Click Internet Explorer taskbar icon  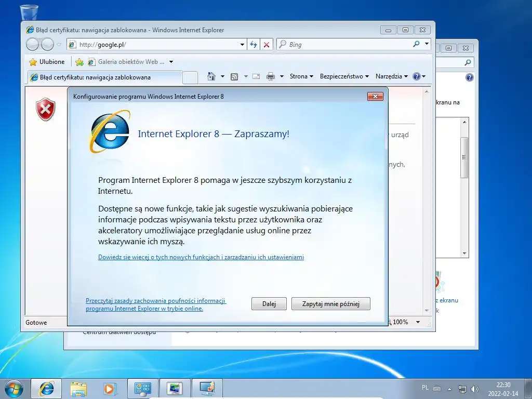46,389
